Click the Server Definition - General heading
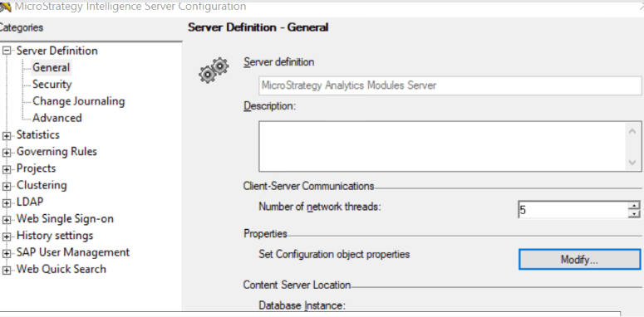The width and height of the screenshot is (644, 317). pos(258,27)
